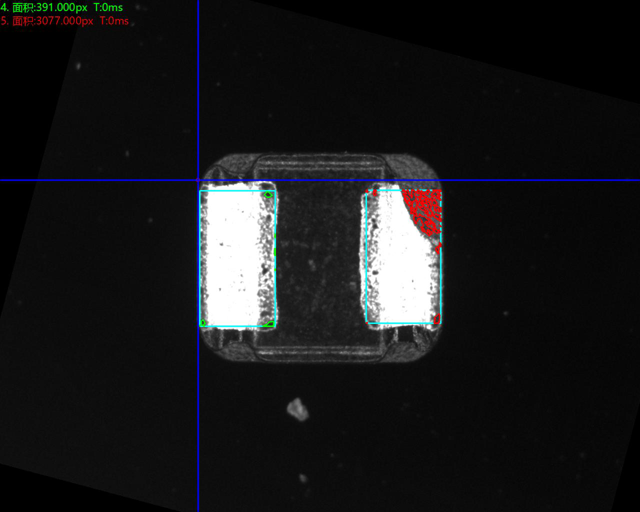640x512 pixels.
Task: Click the left cyan ROI rectangle border
Action: (x=201, y=258)
